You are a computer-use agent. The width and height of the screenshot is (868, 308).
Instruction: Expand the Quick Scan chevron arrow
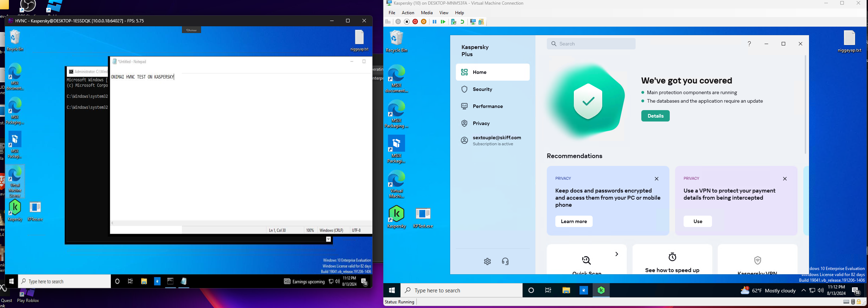click(x=617, y=254)
